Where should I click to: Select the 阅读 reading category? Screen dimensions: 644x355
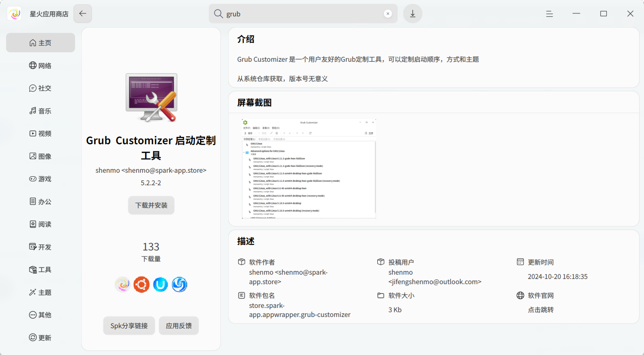41,224
